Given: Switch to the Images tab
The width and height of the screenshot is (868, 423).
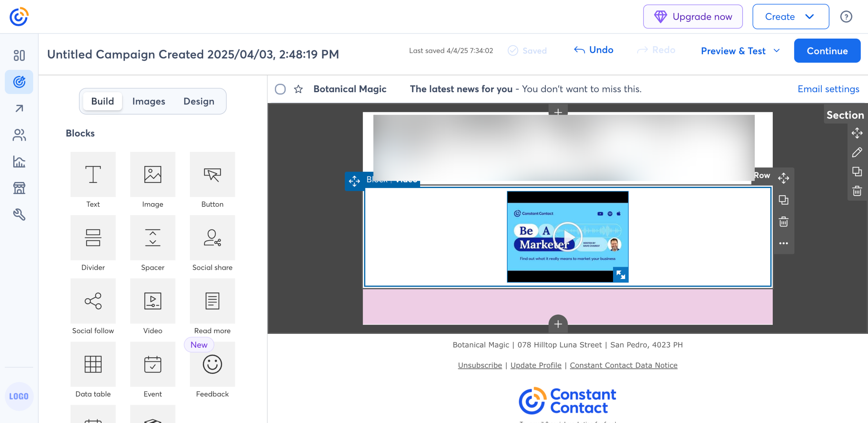Looking at the screenshot, I should tap(149, 101).
